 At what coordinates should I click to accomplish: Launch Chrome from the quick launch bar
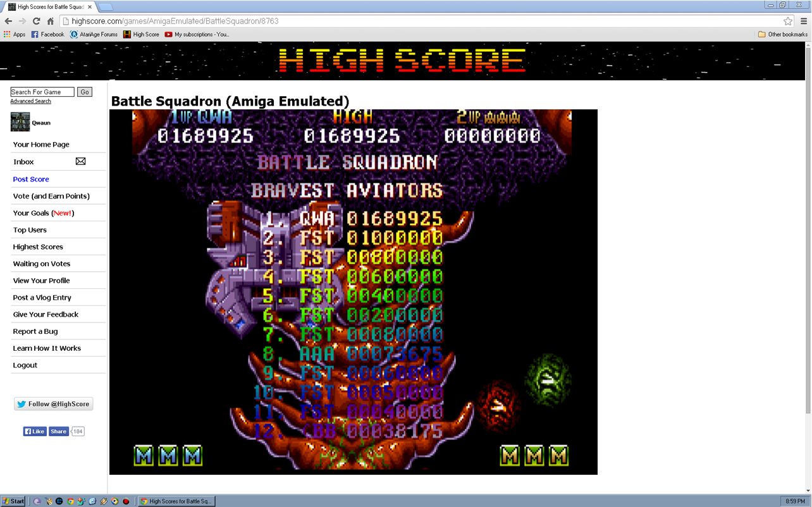[x=70, y=501]
